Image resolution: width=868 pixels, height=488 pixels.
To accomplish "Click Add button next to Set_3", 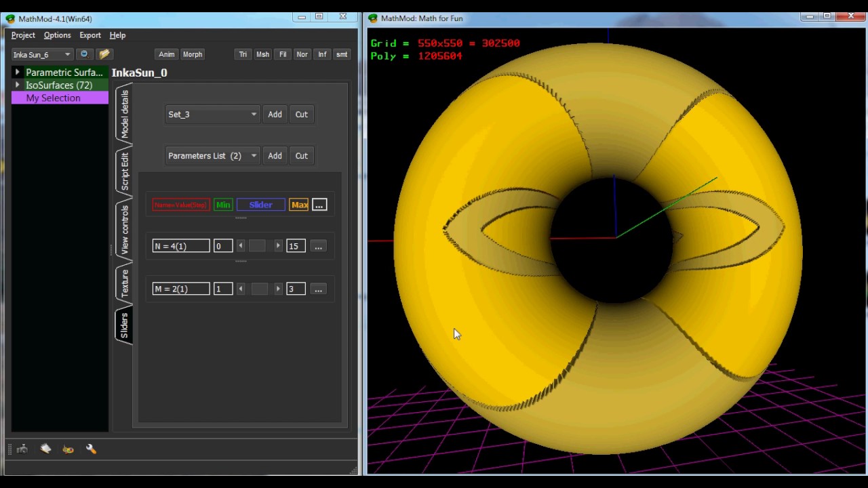I will click(275, 115).
